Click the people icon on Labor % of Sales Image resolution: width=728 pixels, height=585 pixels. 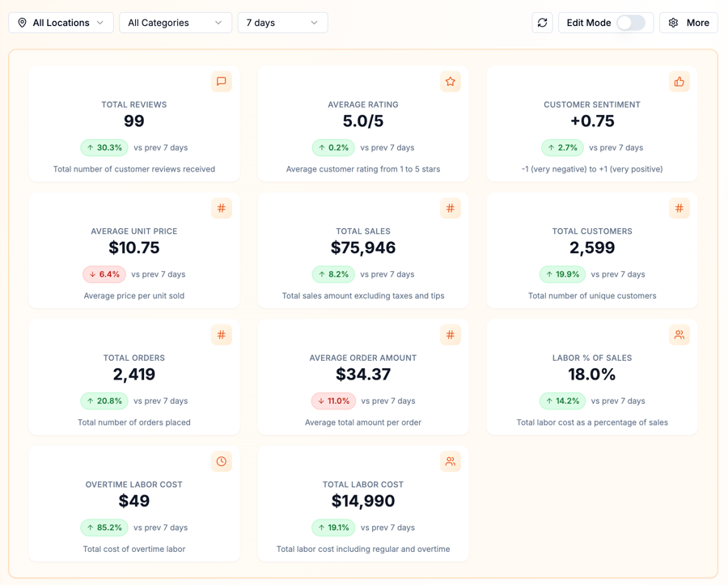[679, 335]
